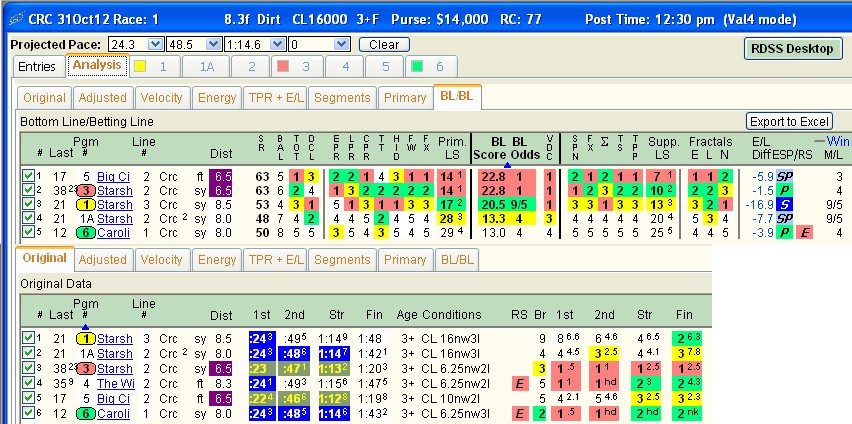The image size is (852, 424).
Task: Switch to the Entries tab
Action: click(37, 67)
